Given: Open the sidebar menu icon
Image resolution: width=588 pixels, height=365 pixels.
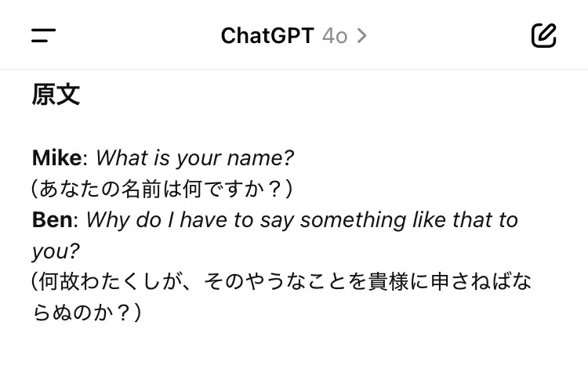Looking at the screenshot, I should (44, 35).
